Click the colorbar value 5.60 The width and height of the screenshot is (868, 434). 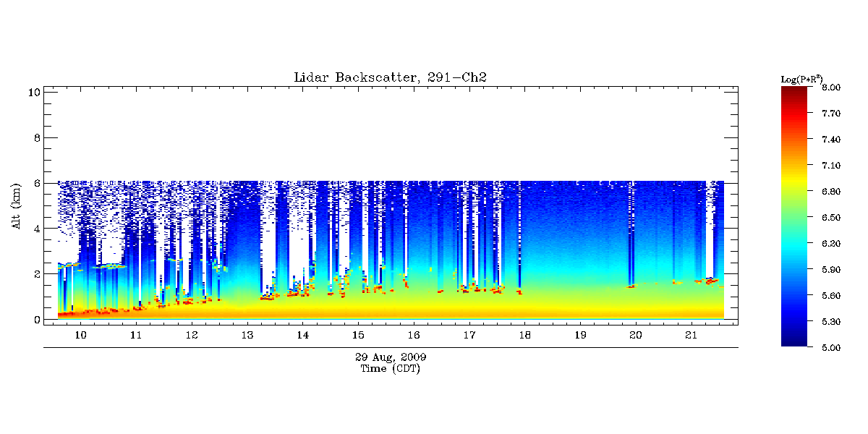point(831,296)
